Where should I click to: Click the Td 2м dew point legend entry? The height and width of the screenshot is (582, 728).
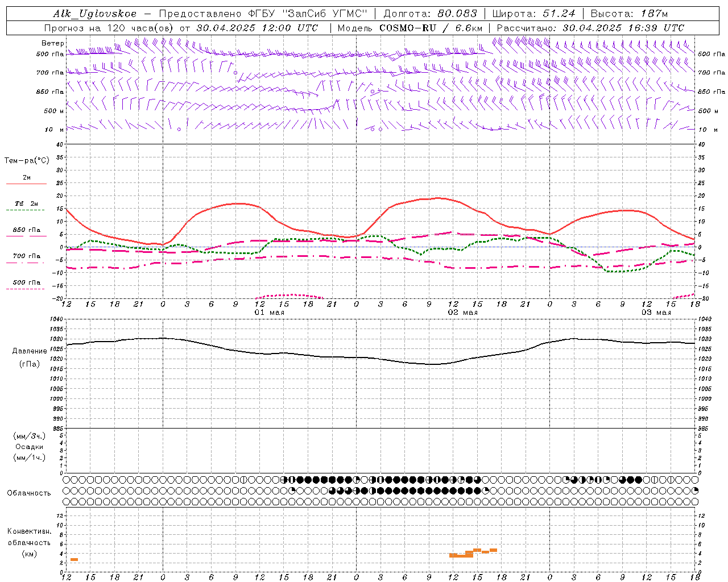pos(27,203)
